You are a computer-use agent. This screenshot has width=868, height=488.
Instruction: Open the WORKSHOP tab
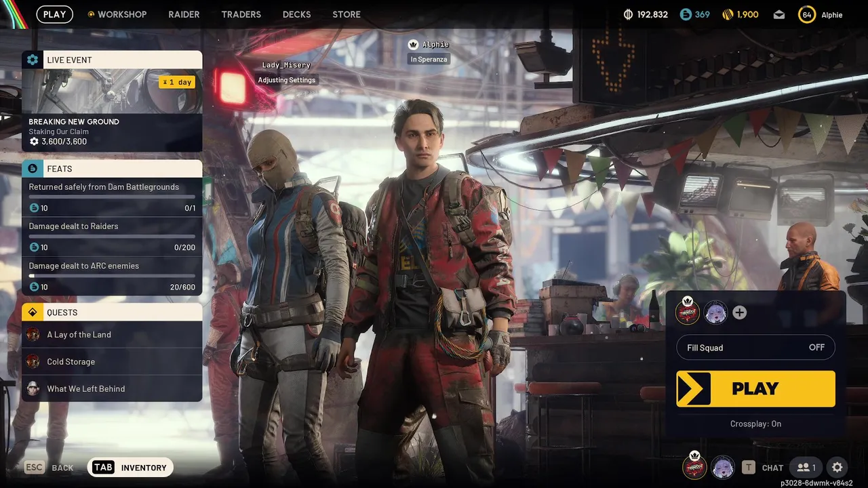(117, 14)
